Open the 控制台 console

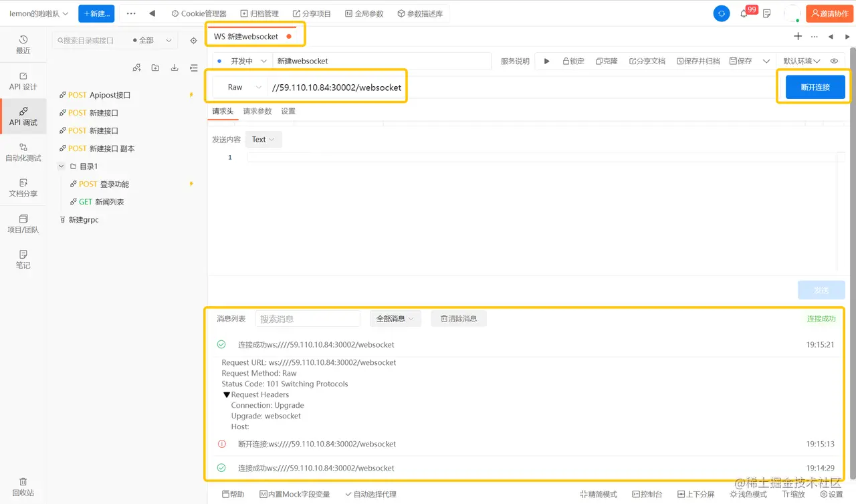click(647, 494)
